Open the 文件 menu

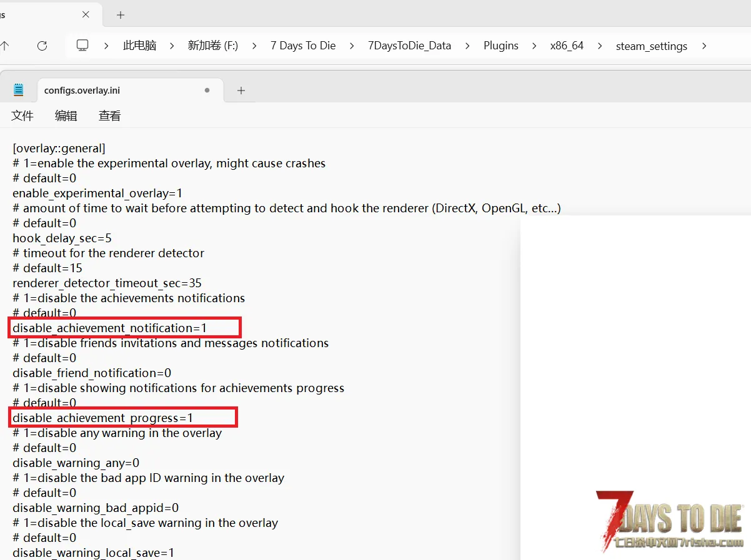click(22, 115)
